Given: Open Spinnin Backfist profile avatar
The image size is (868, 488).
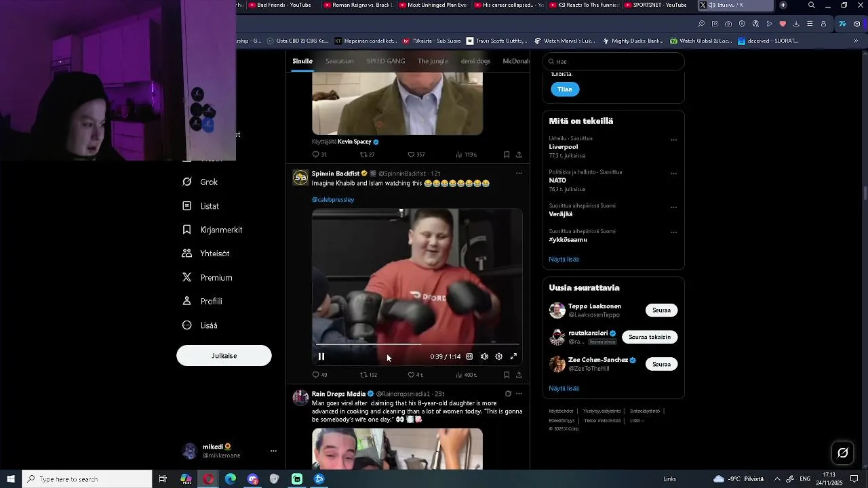Looking at the screenshot, I should tap(300, 178).
